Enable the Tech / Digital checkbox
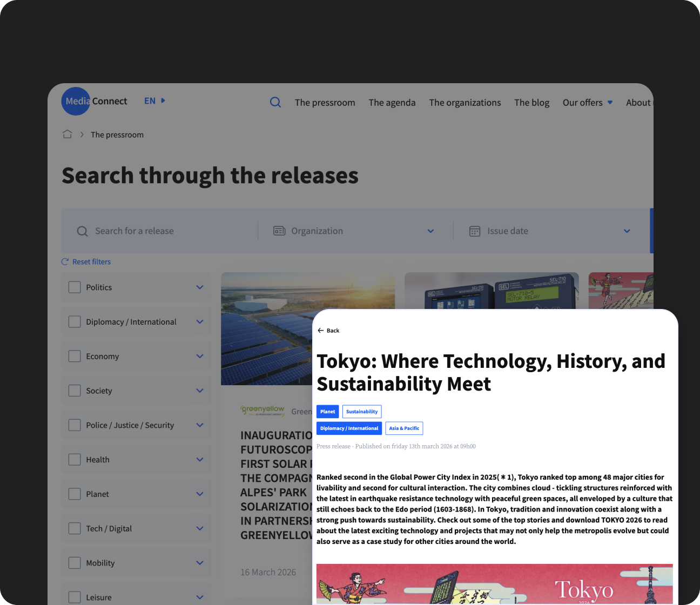This screenshot has width=700, height=605. tap(75, 528)
